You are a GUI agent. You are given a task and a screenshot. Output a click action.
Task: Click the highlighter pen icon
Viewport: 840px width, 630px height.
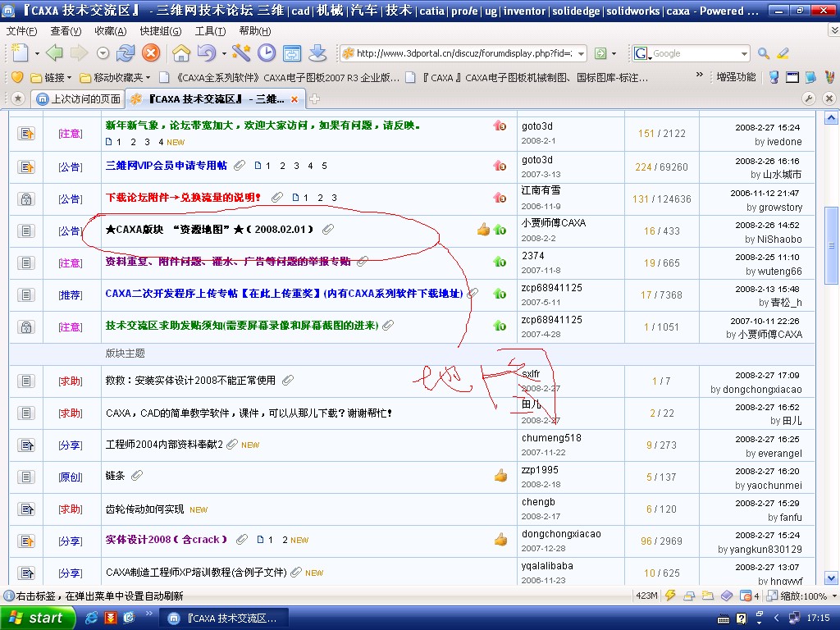click(x=783, y=53)
